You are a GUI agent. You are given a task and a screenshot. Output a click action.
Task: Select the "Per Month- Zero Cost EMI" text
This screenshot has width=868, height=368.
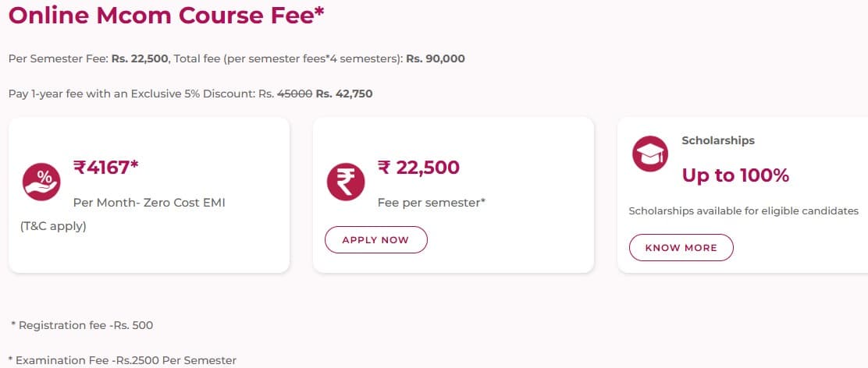(x=142, y=203)
